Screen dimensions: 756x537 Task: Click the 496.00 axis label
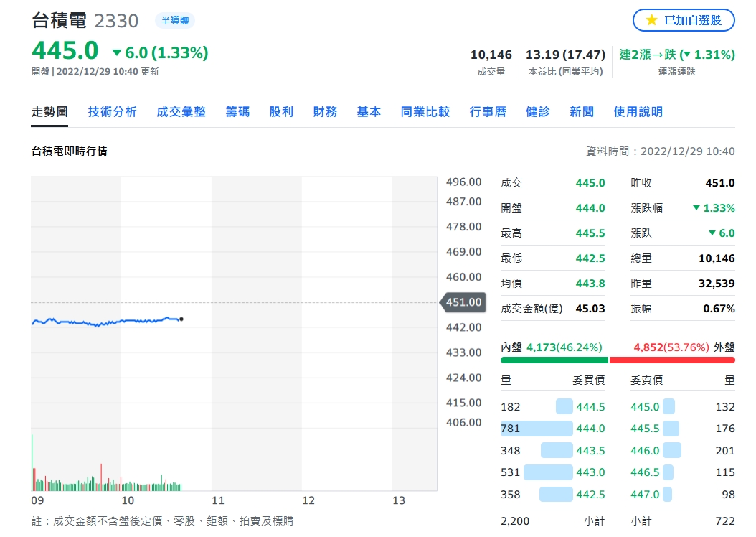tap(463, 182)
